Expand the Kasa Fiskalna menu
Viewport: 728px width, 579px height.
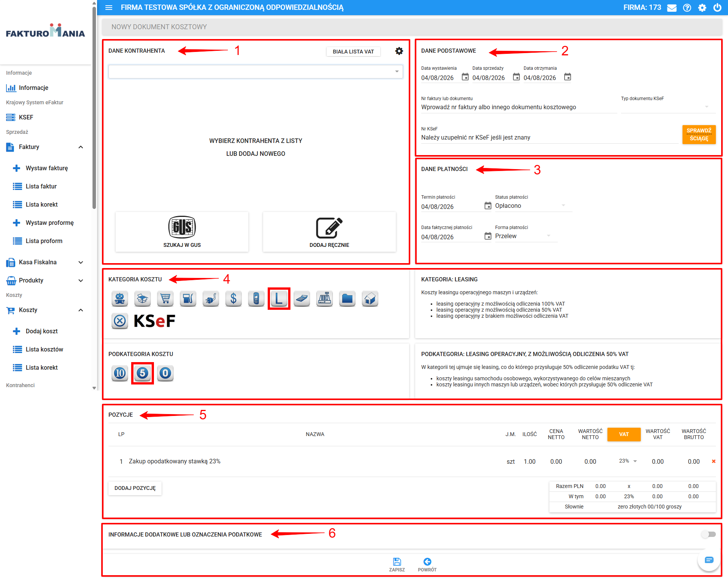point(81,262)
